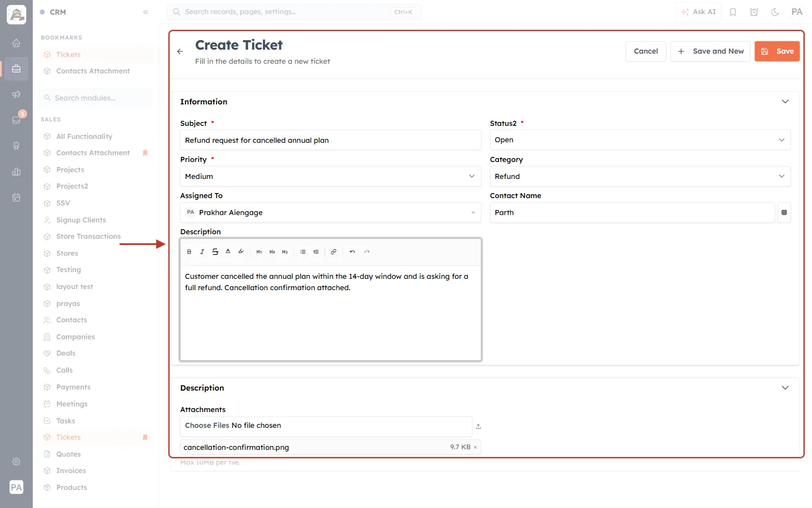Open Invoices in the sidebar menu
Image resolution: width=812 pixels, height=508 pixels.
(71, 471)
